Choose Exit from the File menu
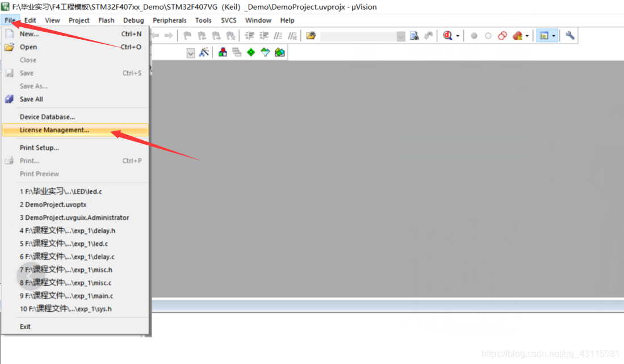Image resolution: width=624 pixels, height=364 pixels. [x=75, y=327]
